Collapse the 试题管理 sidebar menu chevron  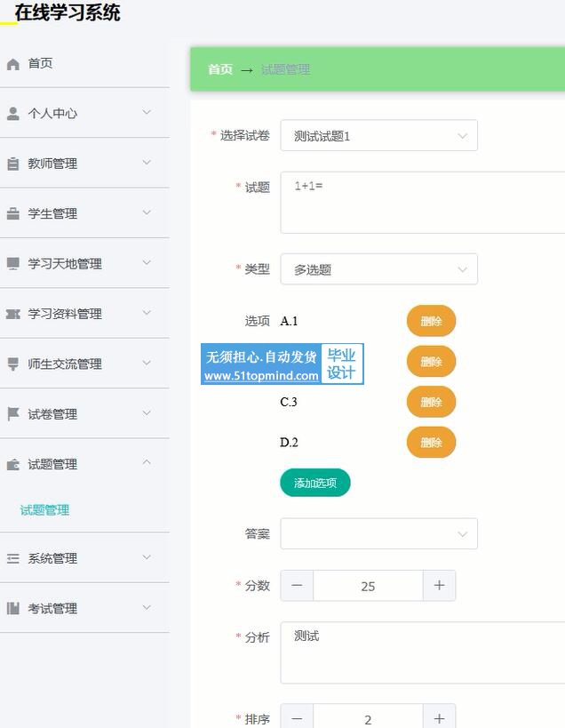tap(147, 462)
